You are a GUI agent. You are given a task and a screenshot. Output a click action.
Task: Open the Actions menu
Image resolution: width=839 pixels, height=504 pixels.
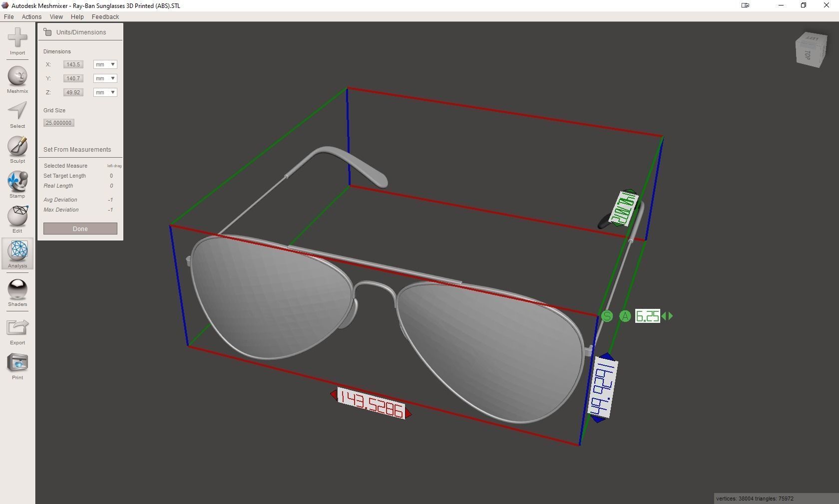pos(31,16)
